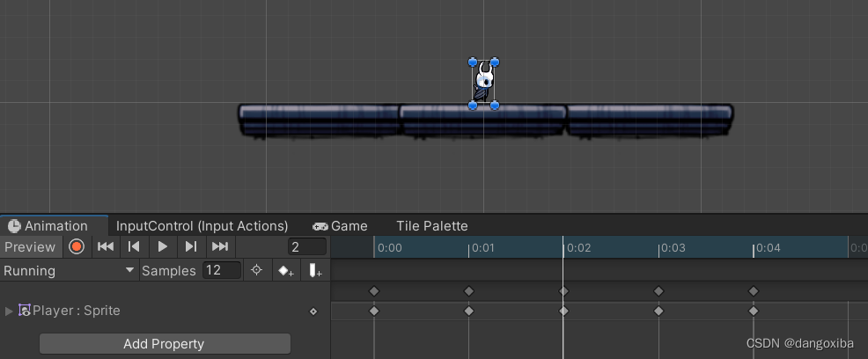
Task: Click the timeline ruler at 0:00
Action: tap(390, 248)
